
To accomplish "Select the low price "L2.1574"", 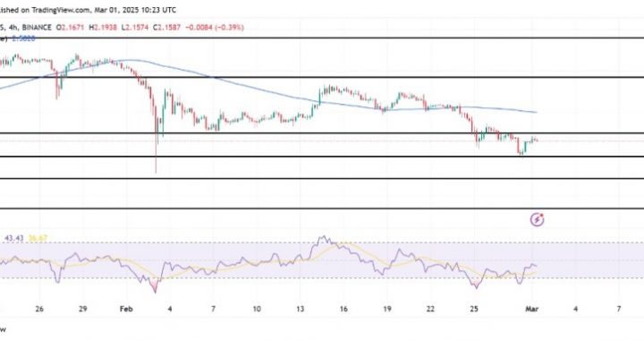I will click(135, 28).
